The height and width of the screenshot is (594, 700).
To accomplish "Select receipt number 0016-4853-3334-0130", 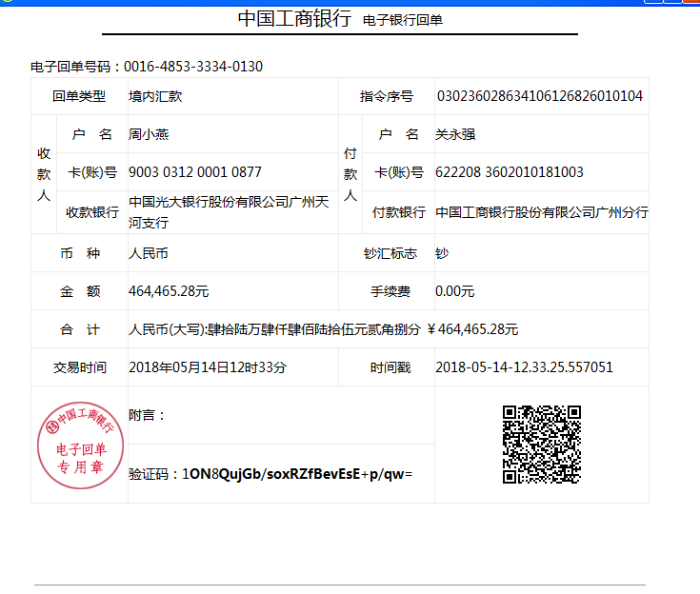I will (x=193, y=67).
